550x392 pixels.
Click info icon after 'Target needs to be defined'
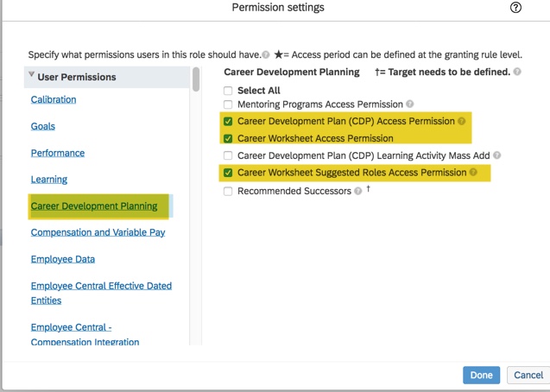(517, 72)
